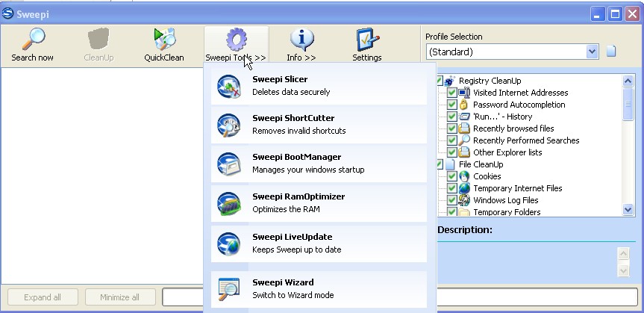Click the Description scroll up arrow
The image size is (644, 313).
(x=623, y=253)
